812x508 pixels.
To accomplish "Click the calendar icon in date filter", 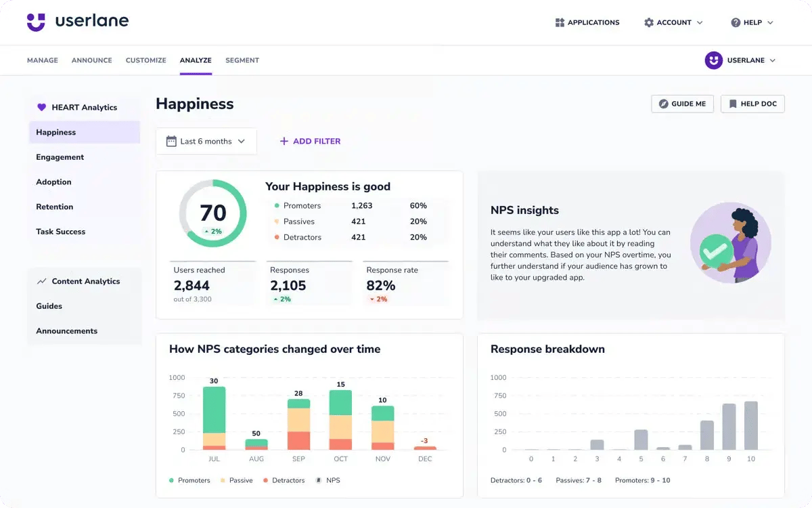I will tap(171, 142).
